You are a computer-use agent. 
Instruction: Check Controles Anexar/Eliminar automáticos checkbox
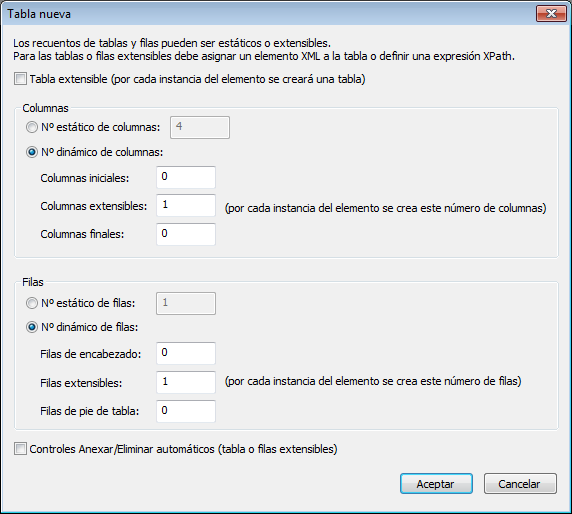20,449
